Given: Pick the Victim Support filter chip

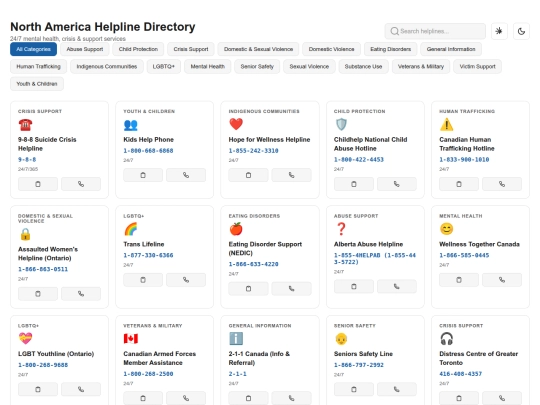Looking at the screenshot, I should 477,66.
